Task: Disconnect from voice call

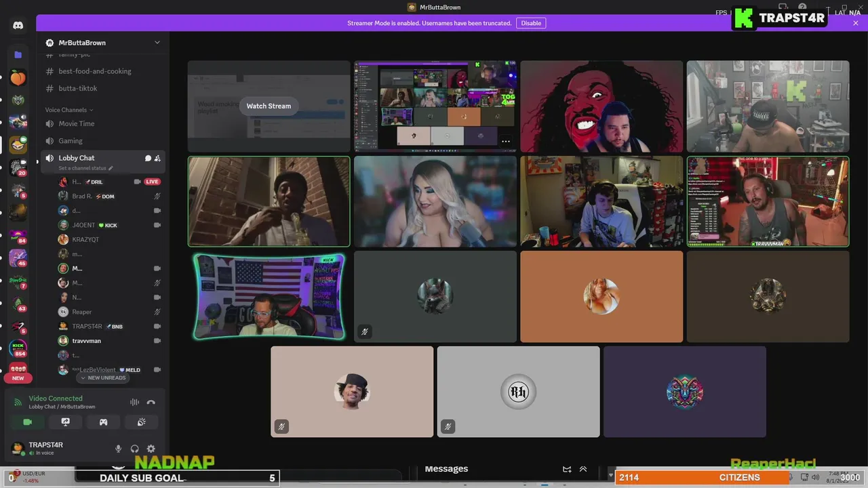Action: (151, 402)
